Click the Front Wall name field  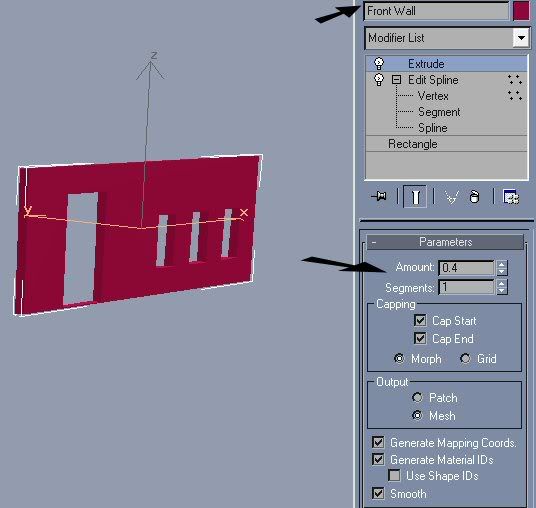pos(437,11)
